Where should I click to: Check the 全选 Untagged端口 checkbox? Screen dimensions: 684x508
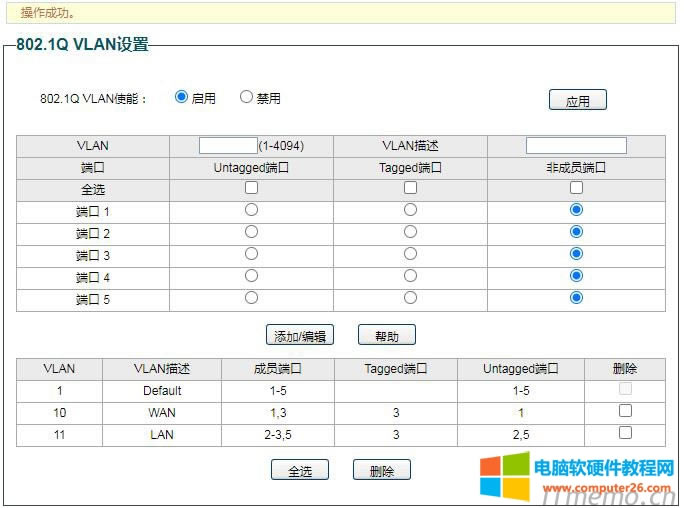pyautogui.click(x=251, y=188)
